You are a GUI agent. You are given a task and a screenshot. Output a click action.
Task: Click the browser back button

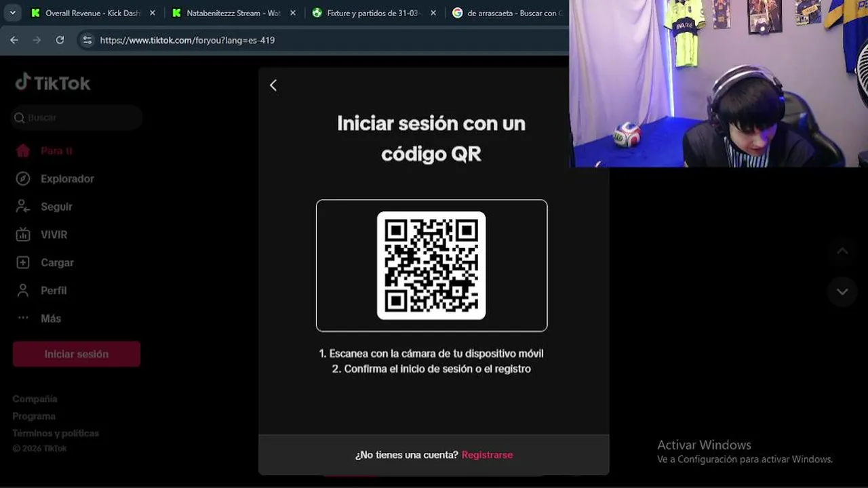14,40
